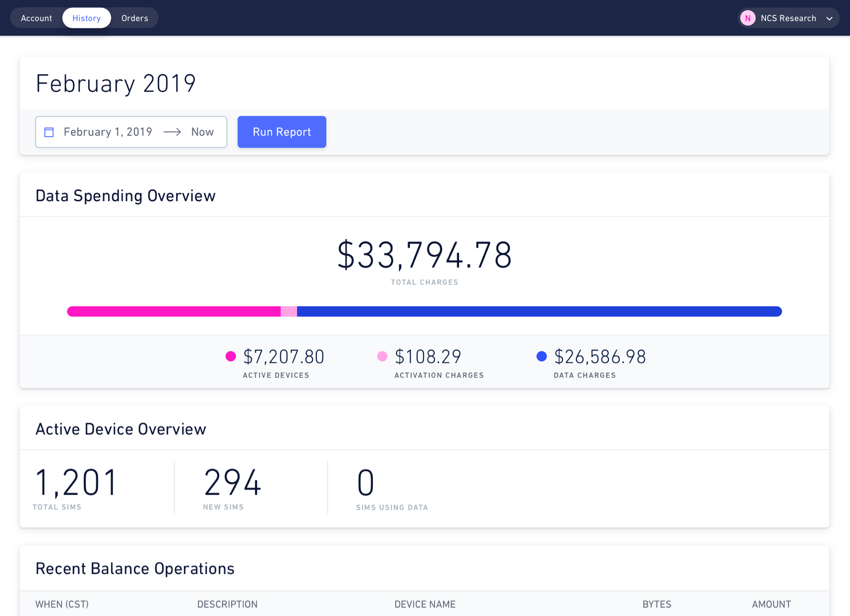Viewport: 850px width, 616px height.
Task: Click the February 2019 report title
Action: (116, 83)
